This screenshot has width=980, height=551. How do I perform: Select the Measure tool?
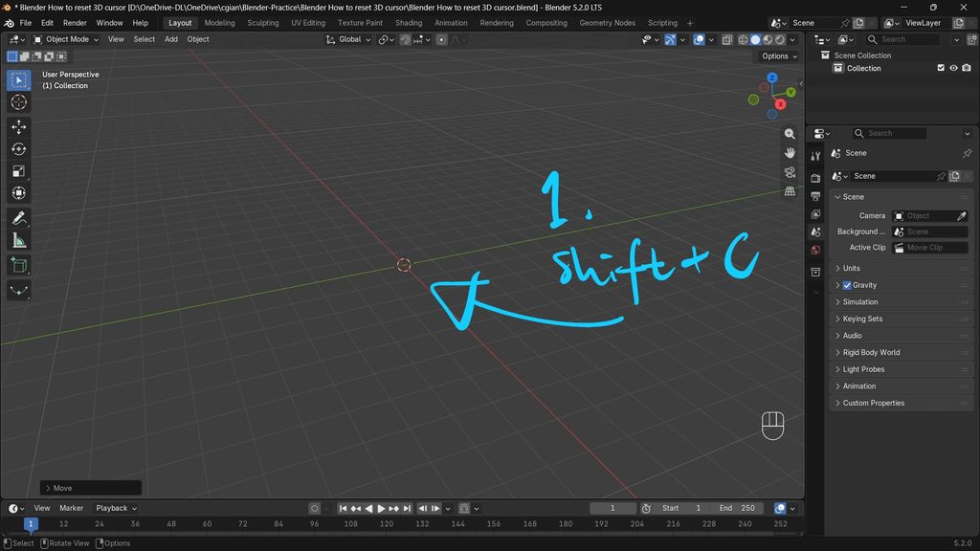(x=19, y=240)
